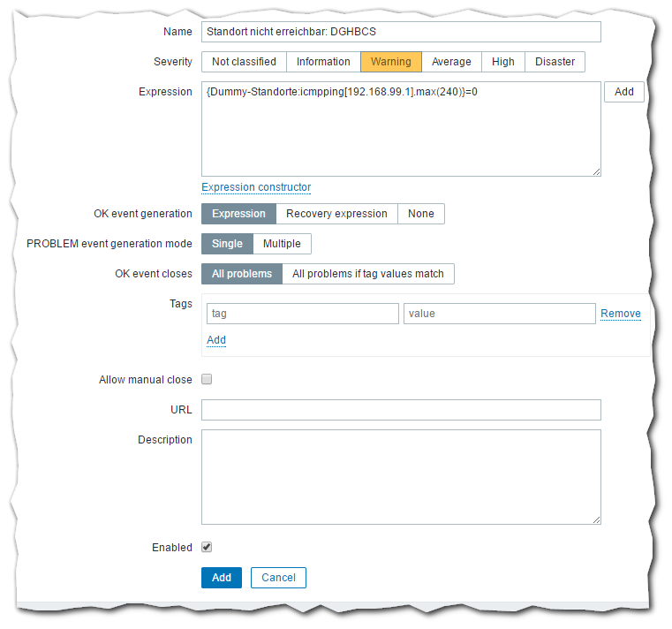This screenshot has width=672, height=629.
Task: Set severity to Not classified
Action: [244, 62]
